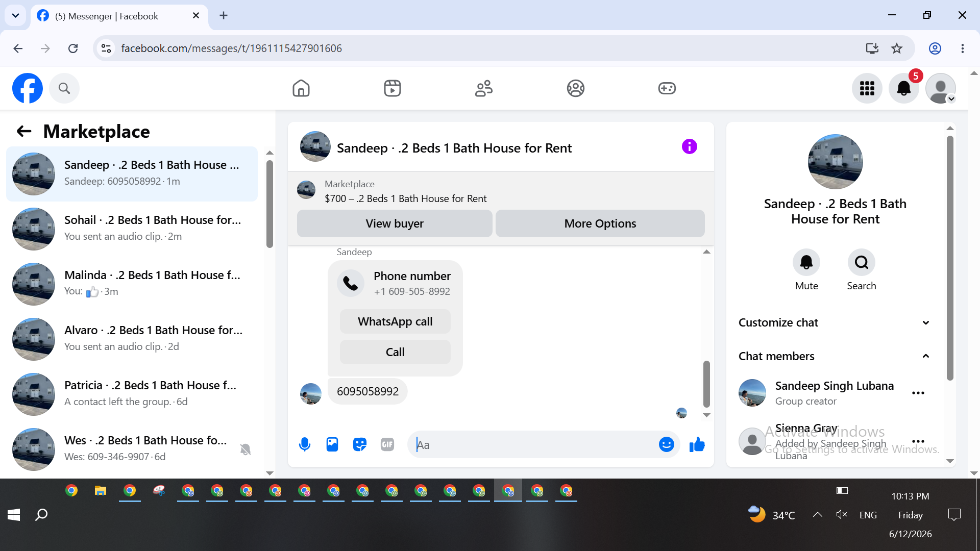Click the 6095058992 message bubble
Viewport: 980px width, 551px height.
coord(367,391)
